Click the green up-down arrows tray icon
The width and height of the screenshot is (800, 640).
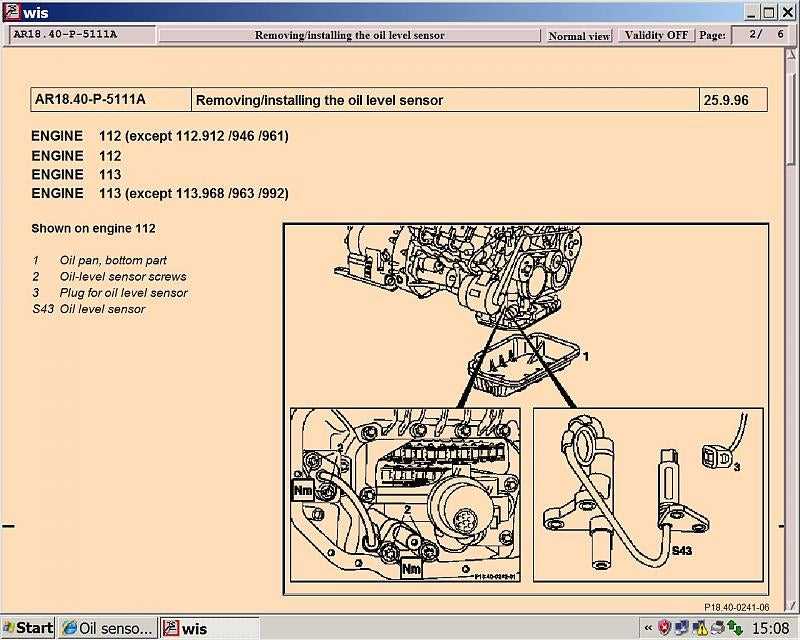735,627
